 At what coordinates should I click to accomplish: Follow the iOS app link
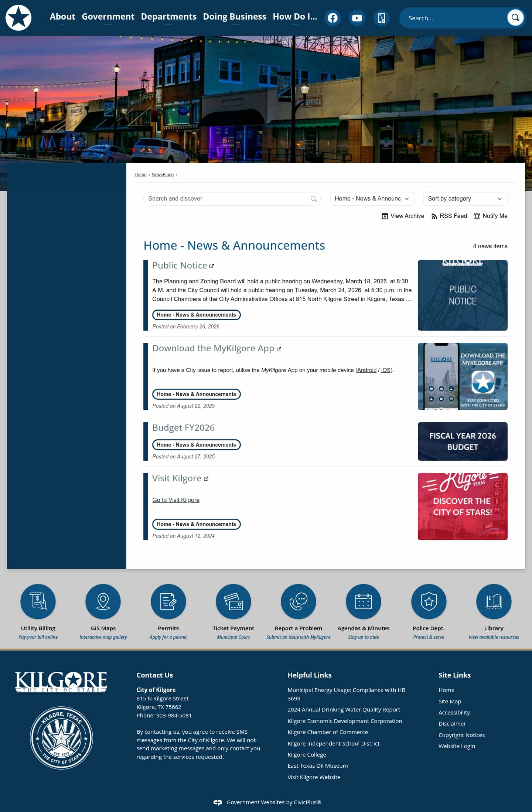pyautogui.click(x=386, y=370)
